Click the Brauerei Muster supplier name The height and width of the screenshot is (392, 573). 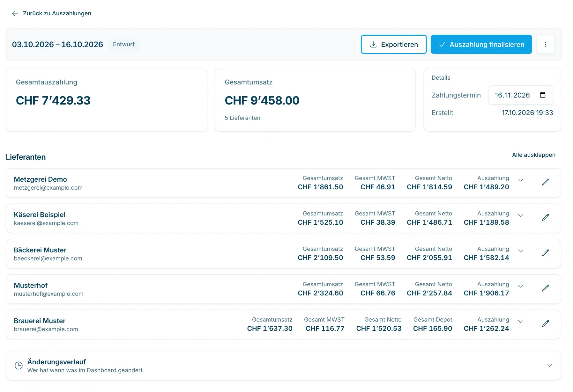point(40,321)
